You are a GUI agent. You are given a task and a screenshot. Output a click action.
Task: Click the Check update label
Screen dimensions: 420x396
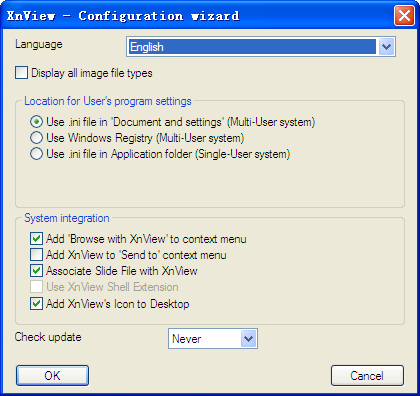pyautogui.click(x=48, y=337)
